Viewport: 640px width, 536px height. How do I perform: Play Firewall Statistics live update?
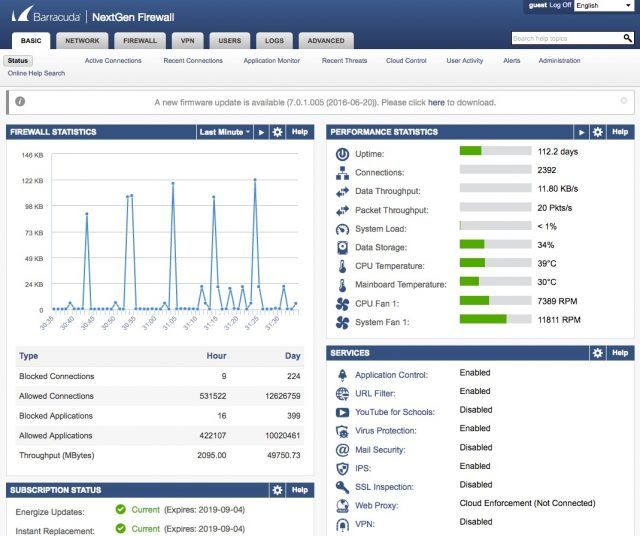click(261, 132)
